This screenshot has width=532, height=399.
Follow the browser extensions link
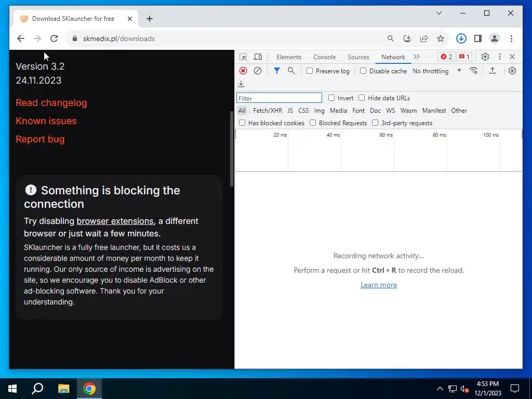tap(115, 221)
